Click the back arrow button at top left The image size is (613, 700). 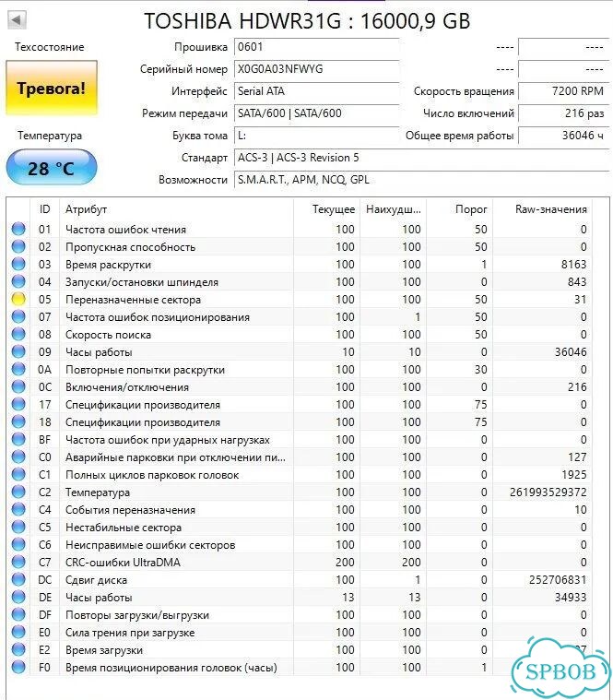(17, 19)
